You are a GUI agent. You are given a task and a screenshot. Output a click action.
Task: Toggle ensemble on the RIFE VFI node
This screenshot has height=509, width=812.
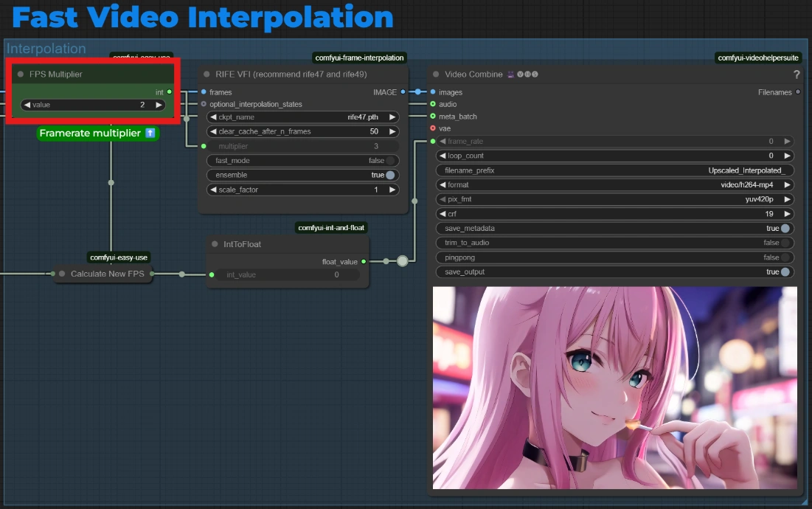303,175
